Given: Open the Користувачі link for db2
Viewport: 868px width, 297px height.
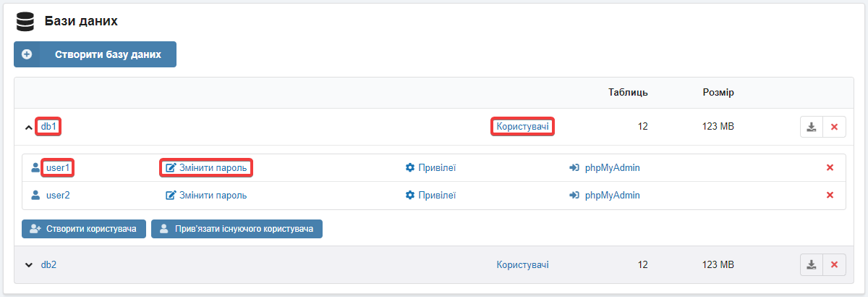Looking at the screenshot, I should pyautogui.click(x=522, y=265).
